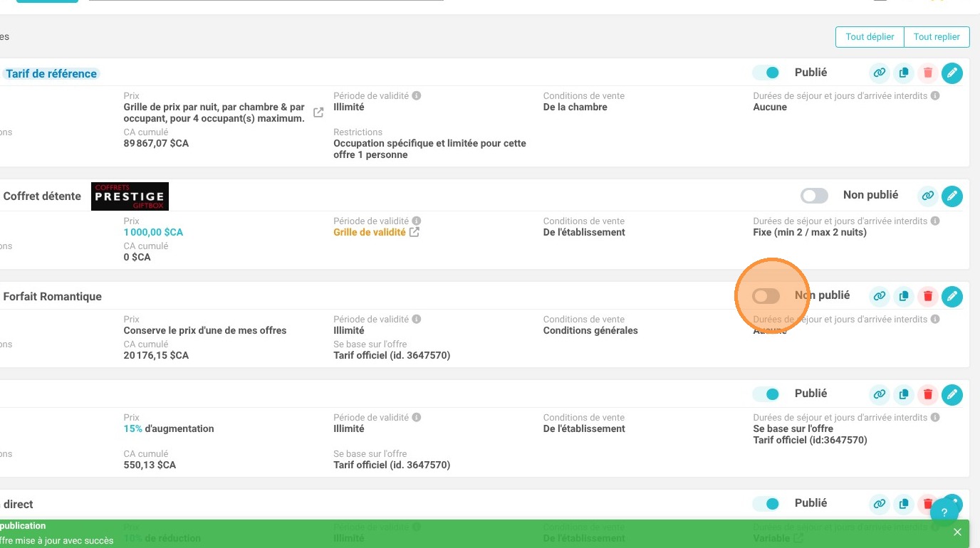Show stay duration info for Tarif de référence
The height and width of the screenshot is (548, 980).
934,95
